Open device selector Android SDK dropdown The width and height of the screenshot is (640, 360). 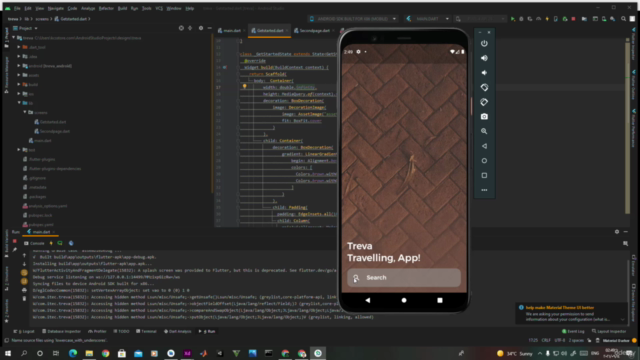[x=353, y=19]
